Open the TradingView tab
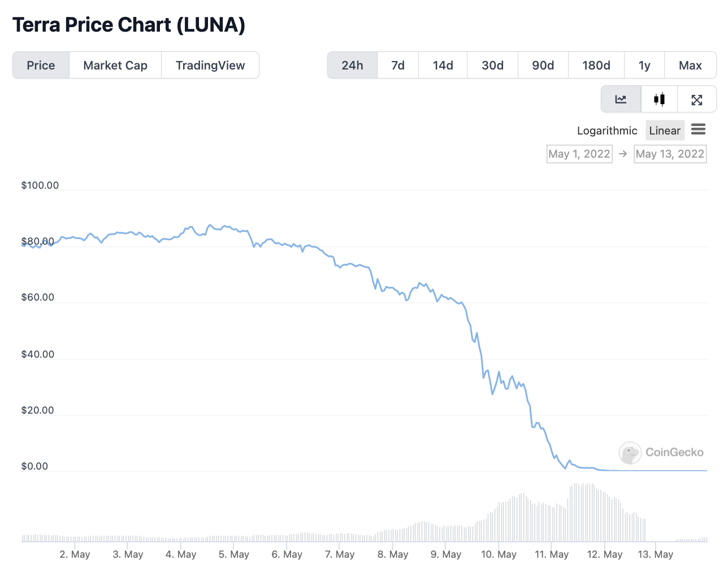This screenshot has height=573, width=728. 210,65
